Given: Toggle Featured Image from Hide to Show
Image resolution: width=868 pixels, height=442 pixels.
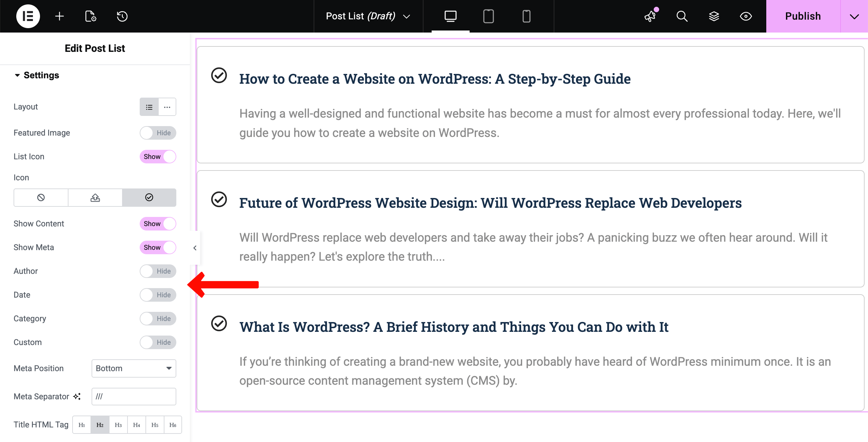Looking at the screenshot, I should [x=158, y=133].
